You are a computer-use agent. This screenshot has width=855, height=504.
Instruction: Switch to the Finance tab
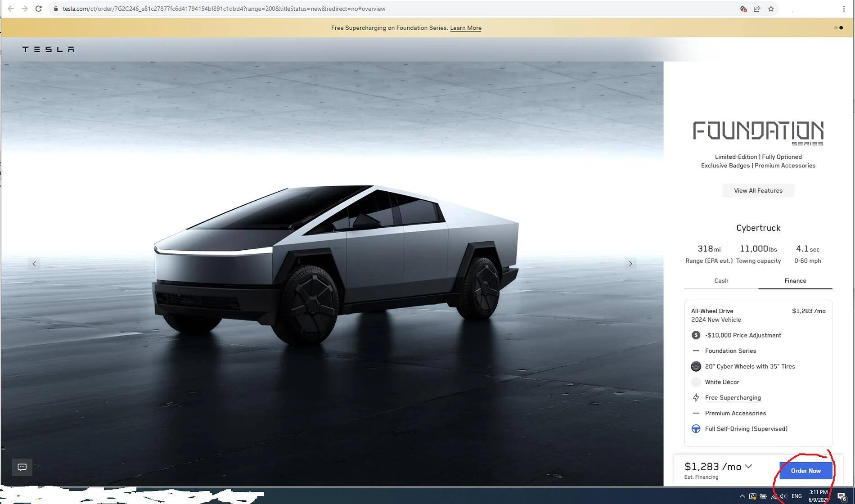(795, 281)
